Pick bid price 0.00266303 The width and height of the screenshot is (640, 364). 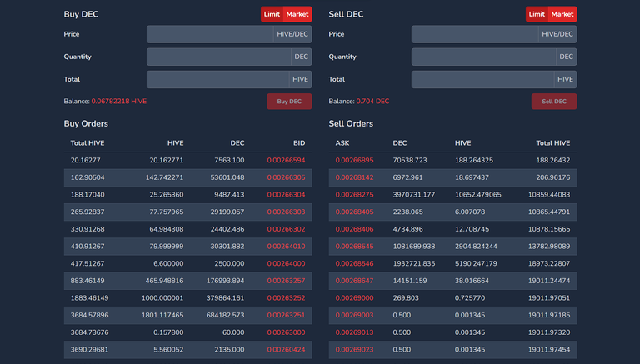286,212
